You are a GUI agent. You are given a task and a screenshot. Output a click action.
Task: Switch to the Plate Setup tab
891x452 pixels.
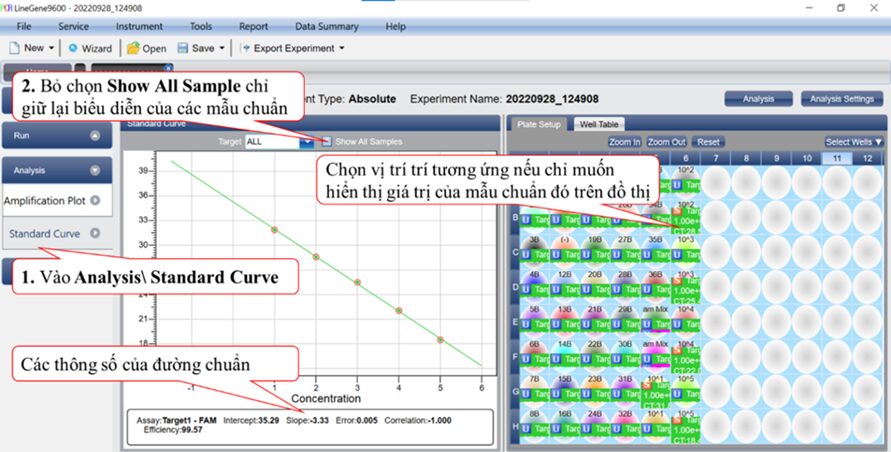tap(539, 124)
